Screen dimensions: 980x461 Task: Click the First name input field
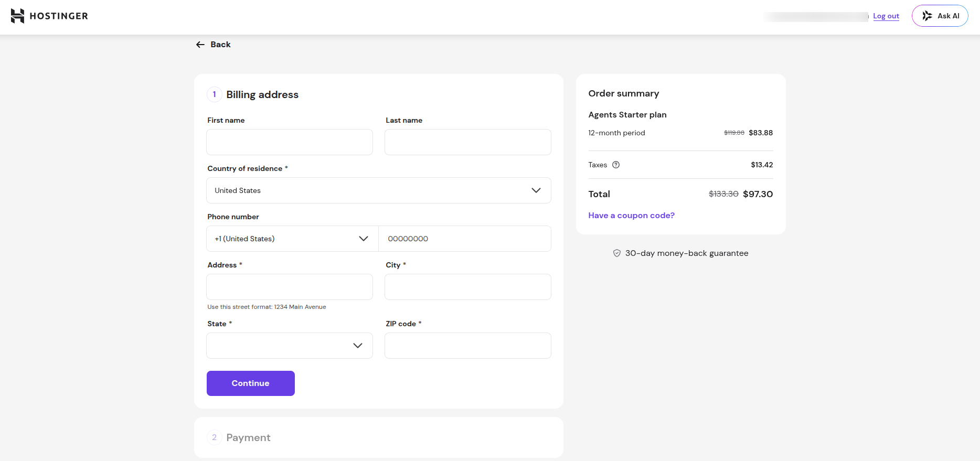pos(290,142)
